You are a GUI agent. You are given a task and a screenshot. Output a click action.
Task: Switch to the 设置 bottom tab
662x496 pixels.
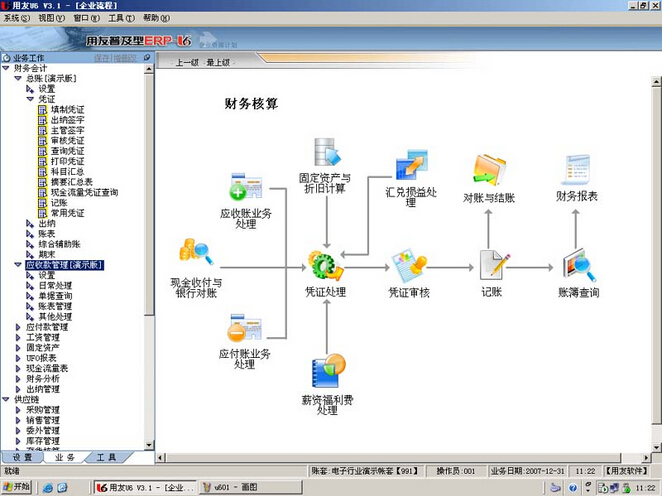point(22,457)
